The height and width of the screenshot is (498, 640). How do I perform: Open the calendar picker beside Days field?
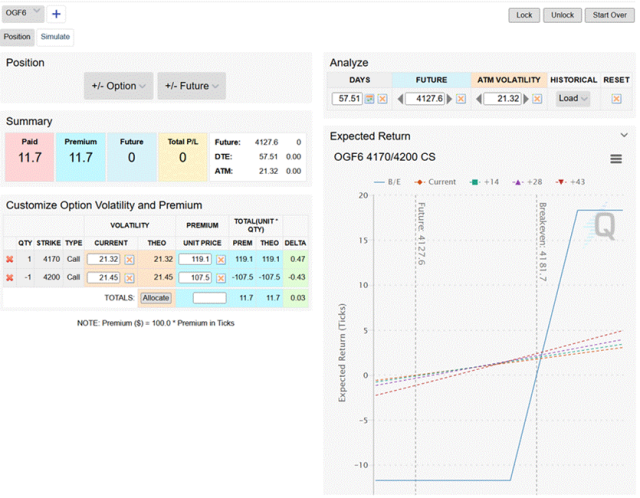[369, 99]
